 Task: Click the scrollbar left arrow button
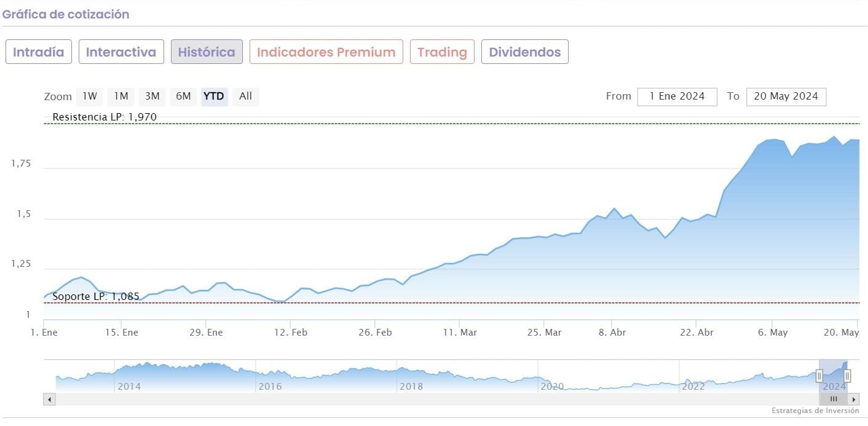pos(50,400)
